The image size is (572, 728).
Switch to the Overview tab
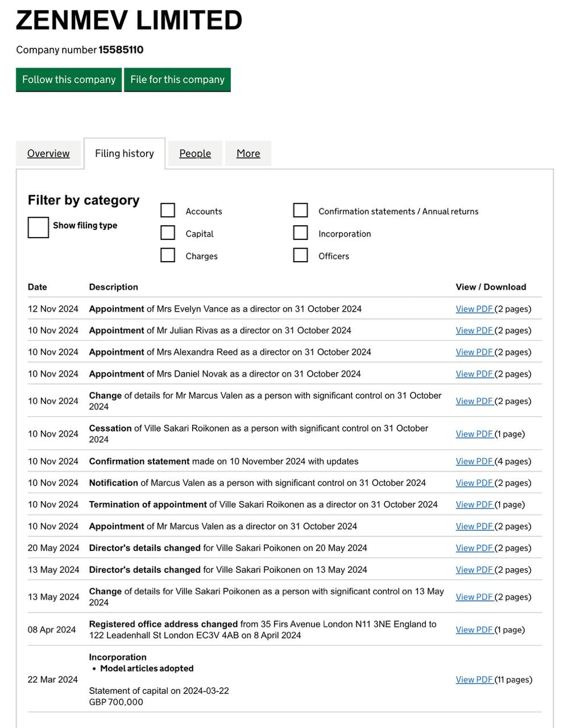point(48,154)
